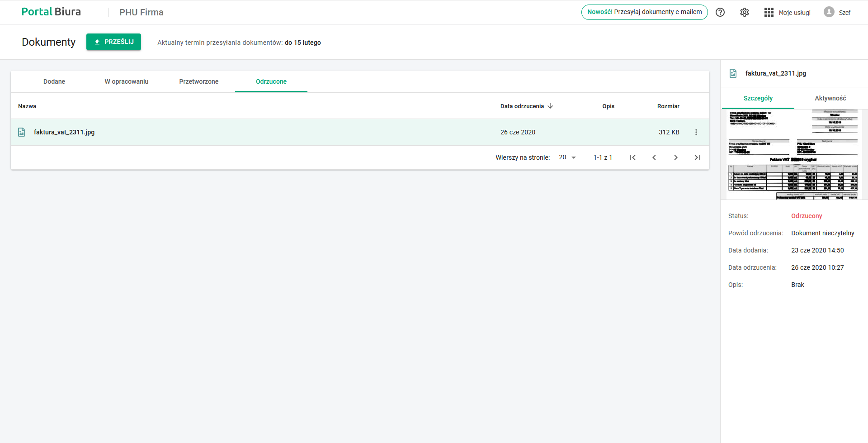Switch to the Dodane tab

(x=54, y=81)
